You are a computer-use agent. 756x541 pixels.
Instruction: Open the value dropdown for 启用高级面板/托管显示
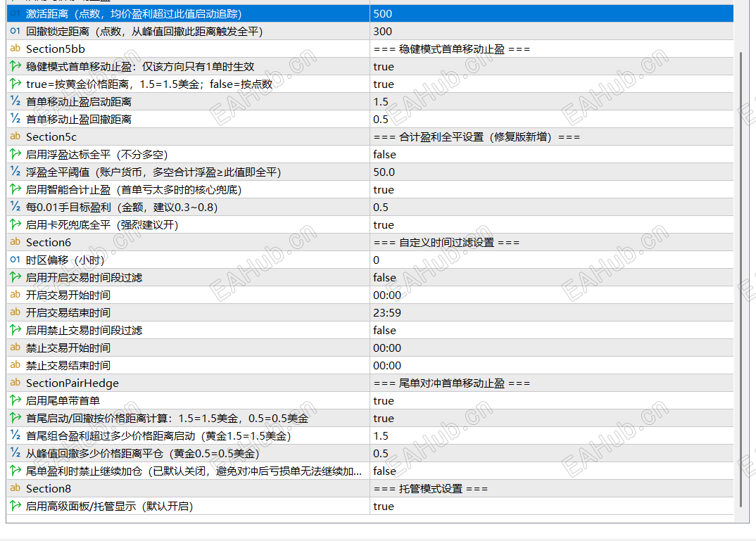click(x=552, y=507)
